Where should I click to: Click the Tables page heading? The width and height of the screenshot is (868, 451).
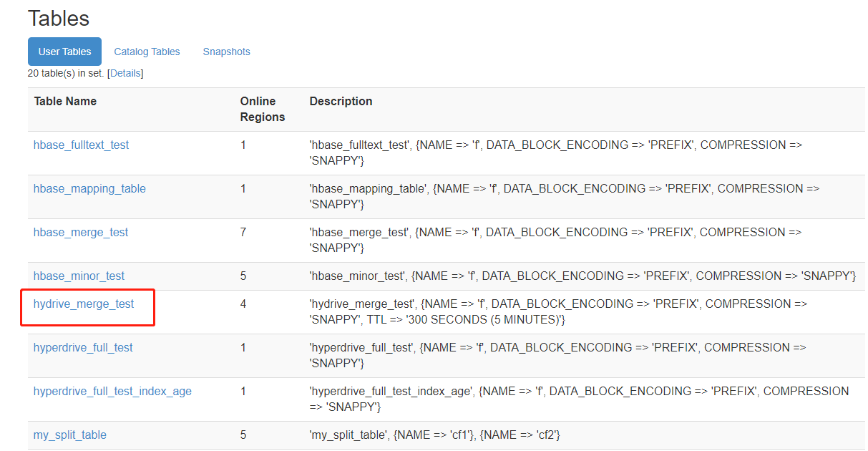pyautogui.click(x=59, y=18)
